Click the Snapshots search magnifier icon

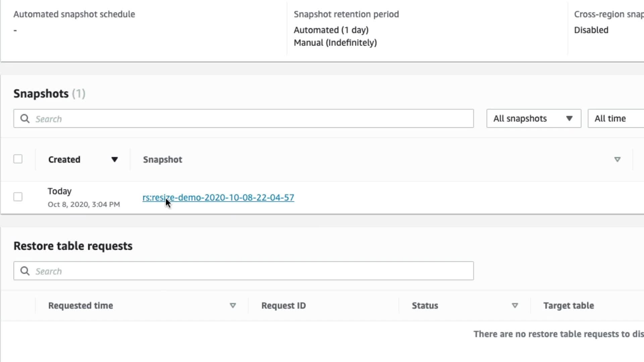pyautogui.click(x=25, y=119)
